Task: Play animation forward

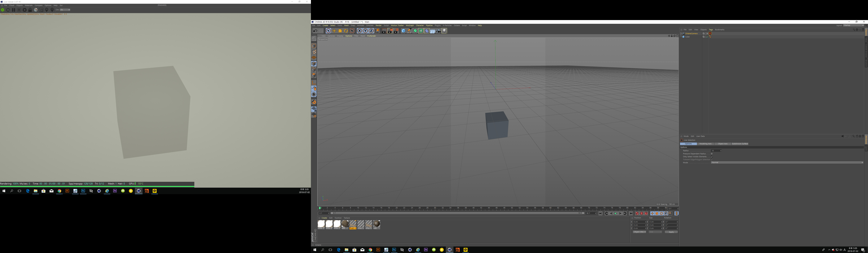Action: 616,214
